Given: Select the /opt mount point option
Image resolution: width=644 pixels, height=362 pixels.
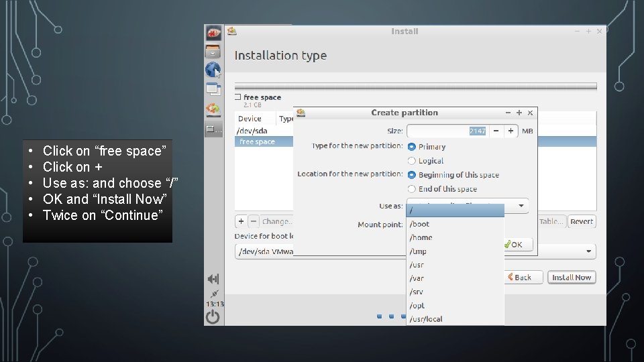Looking at the screenshot, I should coord(455,306).
